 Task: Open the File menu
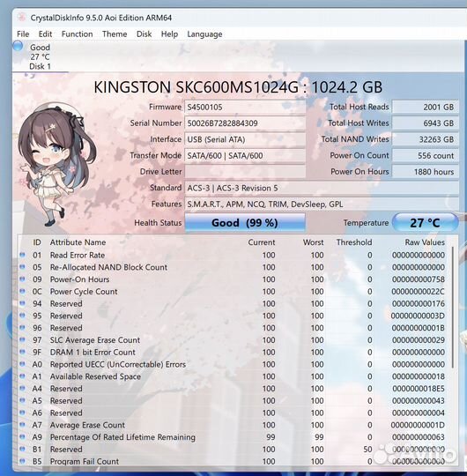pos(23,34)
